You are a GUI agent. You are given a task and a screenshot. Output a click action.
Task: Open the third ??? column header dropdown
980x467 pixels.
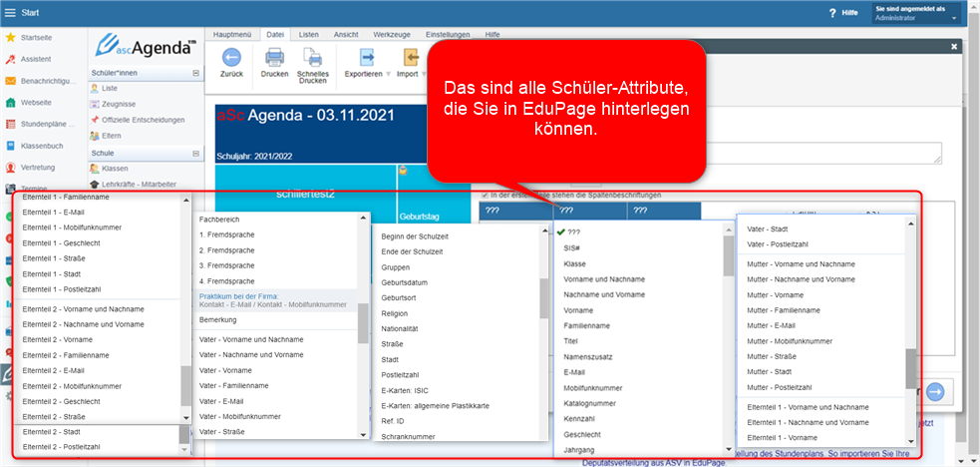pyautogui.click(x=664, y=211)
